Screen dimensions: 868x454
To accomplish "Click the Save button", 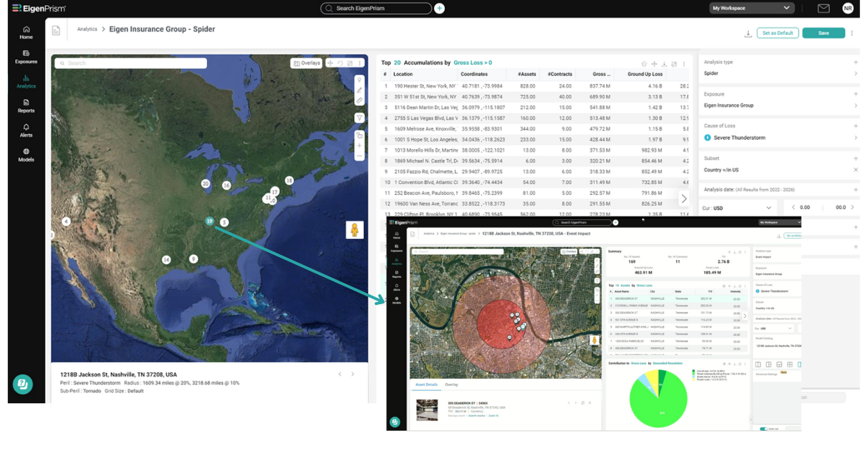I will (824, 33).
